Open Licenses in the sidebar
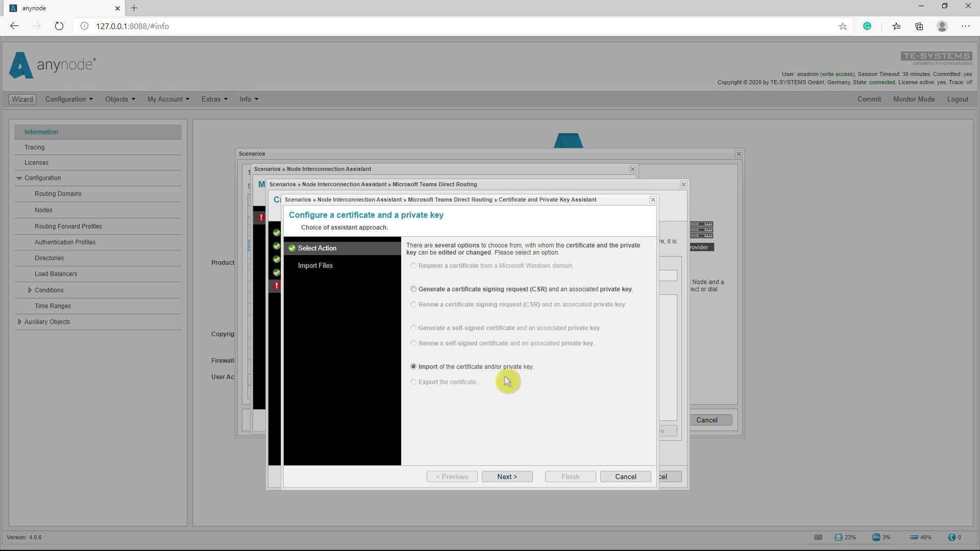Image resolution: width=980 pixels, height=551 pixels. (98, 163)
